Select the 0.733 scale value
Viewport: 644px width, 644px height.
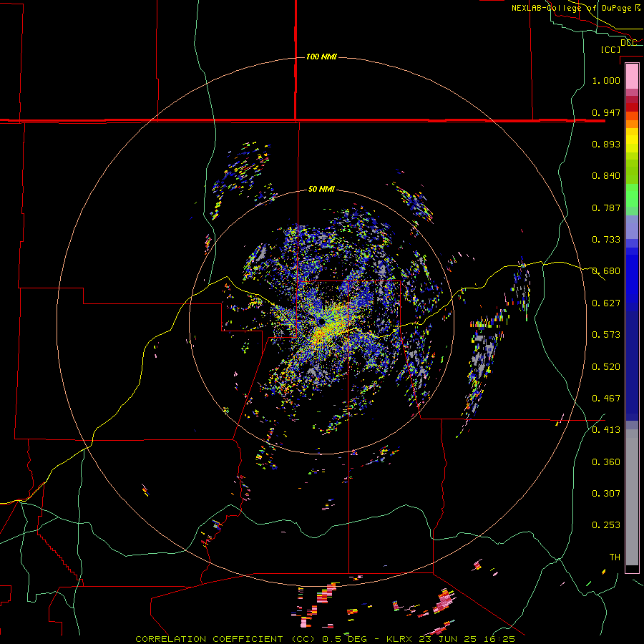[x=606, y=240]
